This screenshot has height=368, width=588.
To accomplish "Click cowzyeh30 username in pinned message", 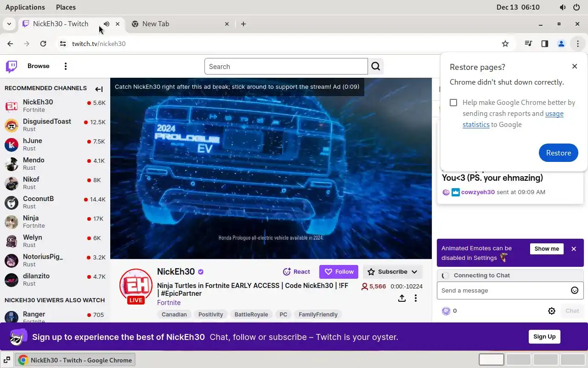I will 478,192.
